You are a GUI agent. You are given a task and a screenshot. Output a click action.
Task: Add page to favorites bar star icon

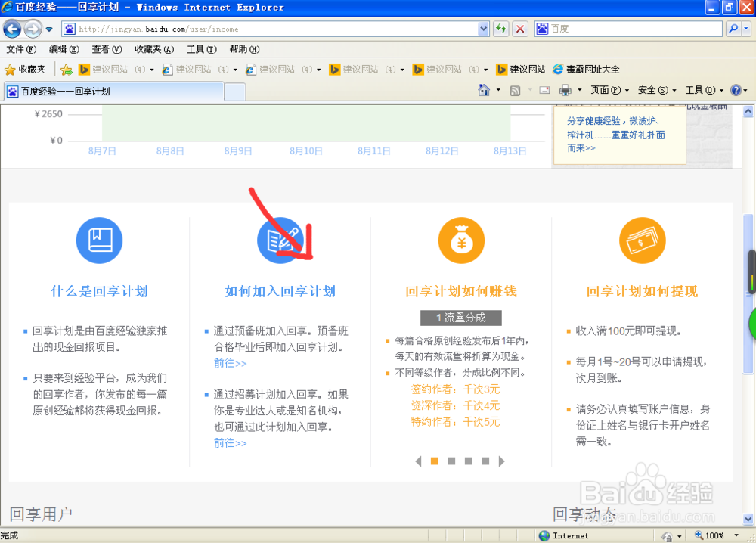click(67, 70)
